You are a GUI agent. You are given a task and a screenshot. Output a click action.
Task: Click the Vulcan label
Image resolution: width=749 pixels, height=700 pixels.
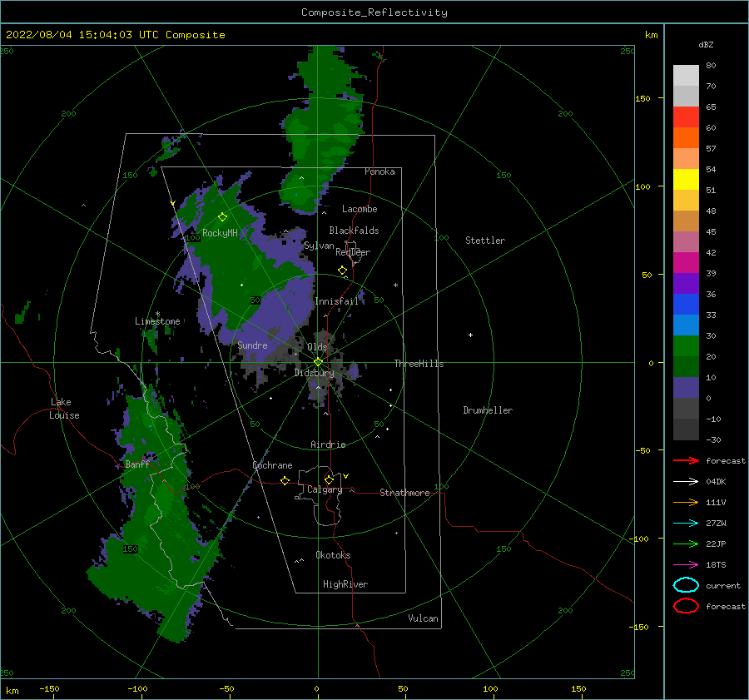click(x=423, y=618)
